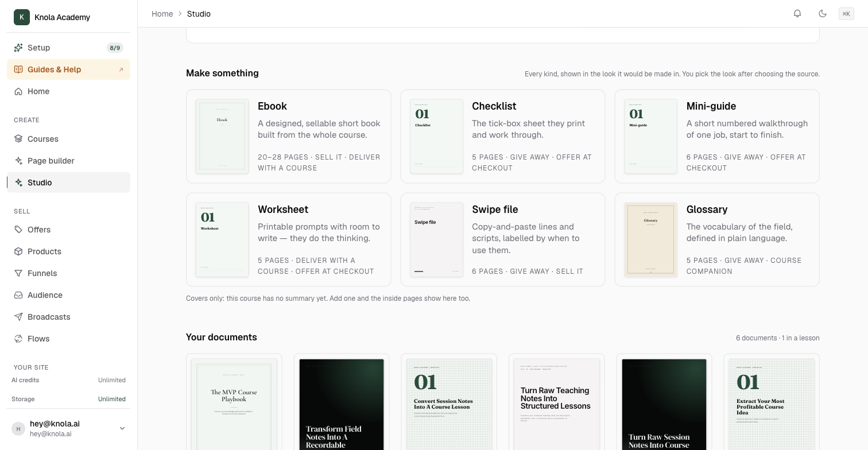The image size is (868, 450).
Task: Open Extract Your Most Profitable Course Idea document
Action: pos(772,402)
